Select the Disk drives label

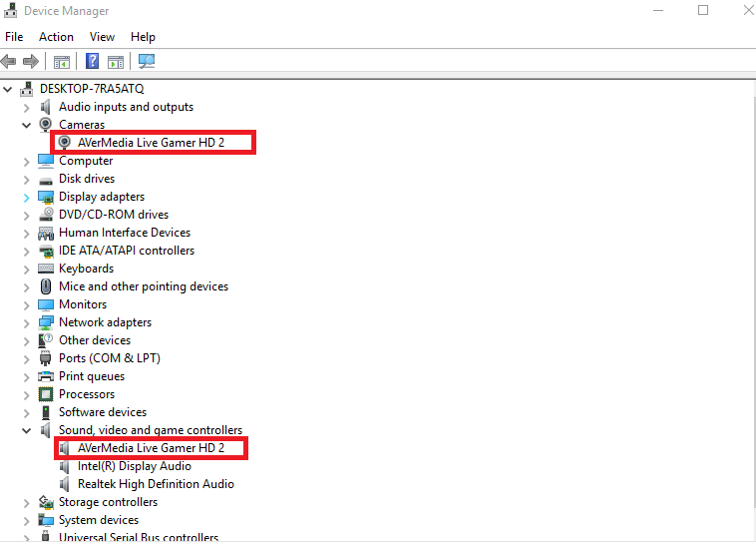click(x=87, y=178)
